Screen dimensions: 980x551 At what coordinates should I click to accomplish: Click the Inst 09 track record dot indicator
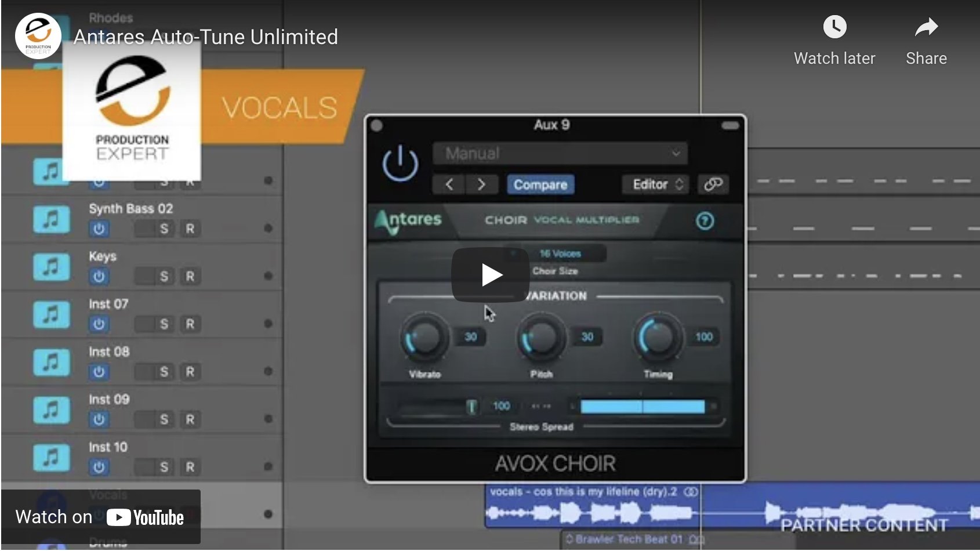(268, 419)
